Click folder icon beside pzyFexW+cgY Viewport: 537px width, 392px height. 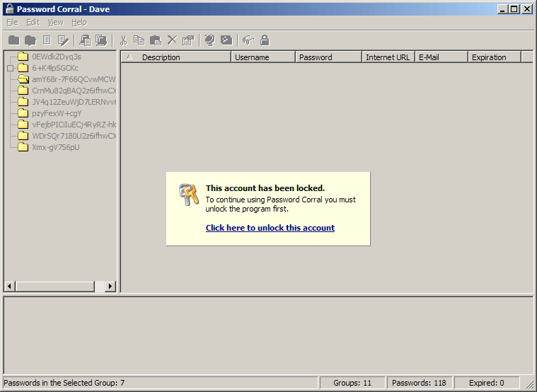tap(23, 113)
